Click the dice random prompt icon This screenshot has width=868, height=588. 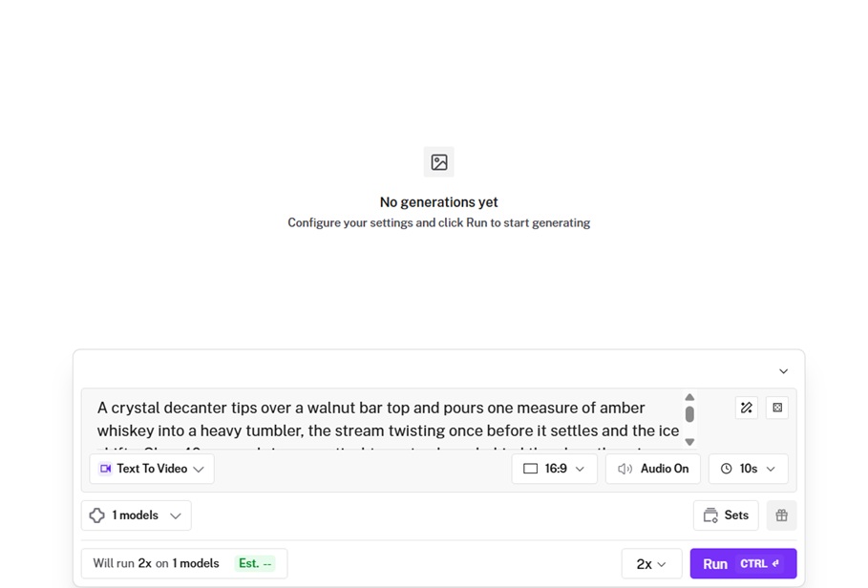pos(777,408)
